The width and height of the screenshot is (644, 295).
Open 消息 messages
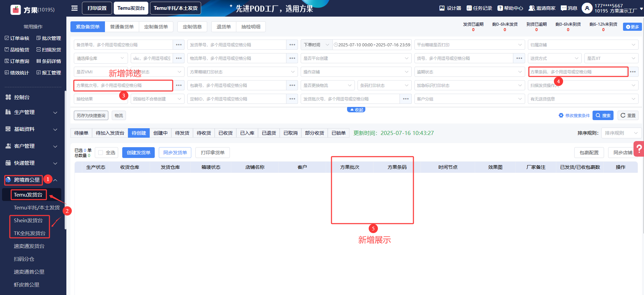569,8
